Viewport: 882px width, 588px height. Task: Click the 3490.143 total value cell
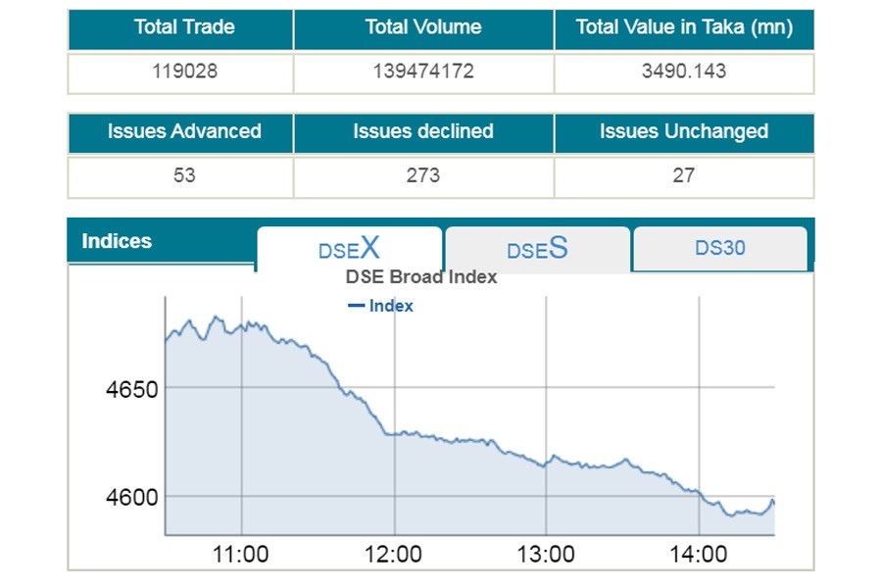[684, 72]
